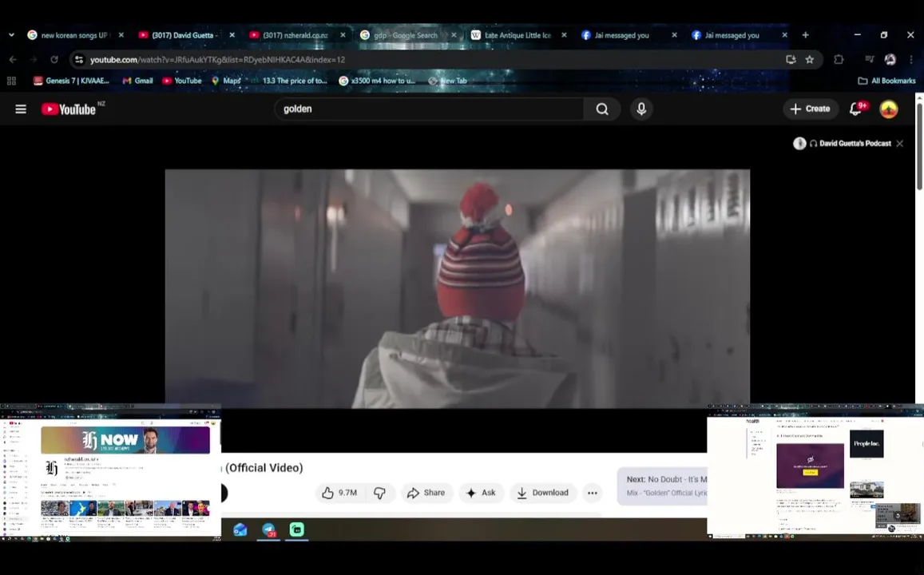The image size is (924, 575).
Task: Open Next: No Doubt playlist card
Action: [662, 486]
